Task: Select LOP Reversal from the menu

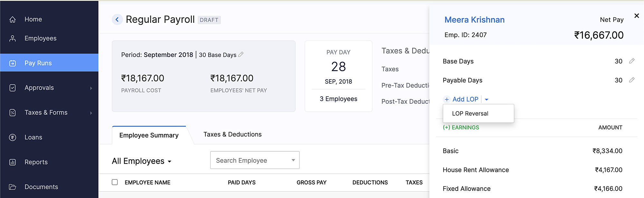Action: click(470, 113)
